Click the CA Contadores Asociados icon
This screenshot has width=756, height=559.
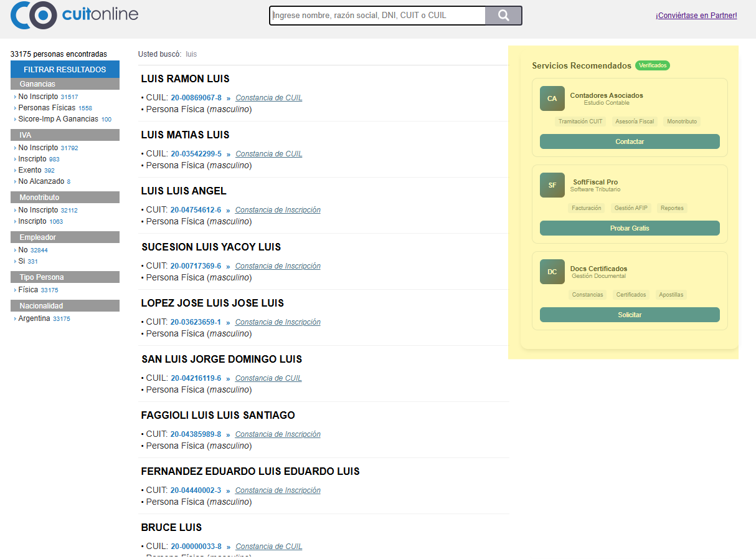tap(552, 98)
